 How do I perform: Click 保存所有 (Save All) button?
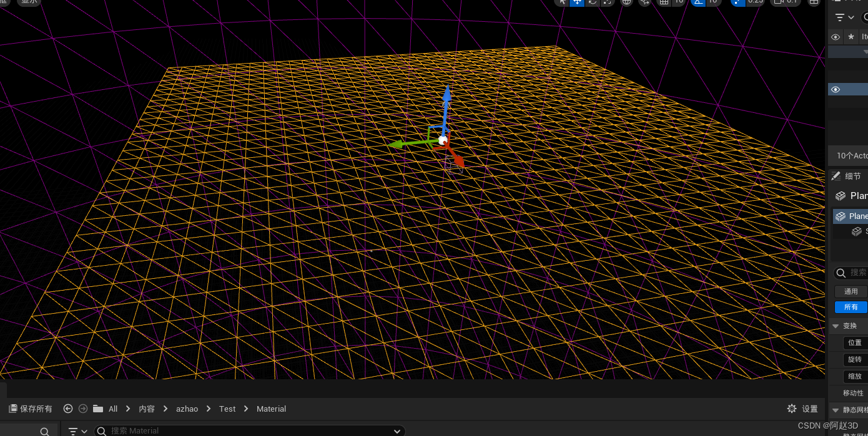pos(31,409)
